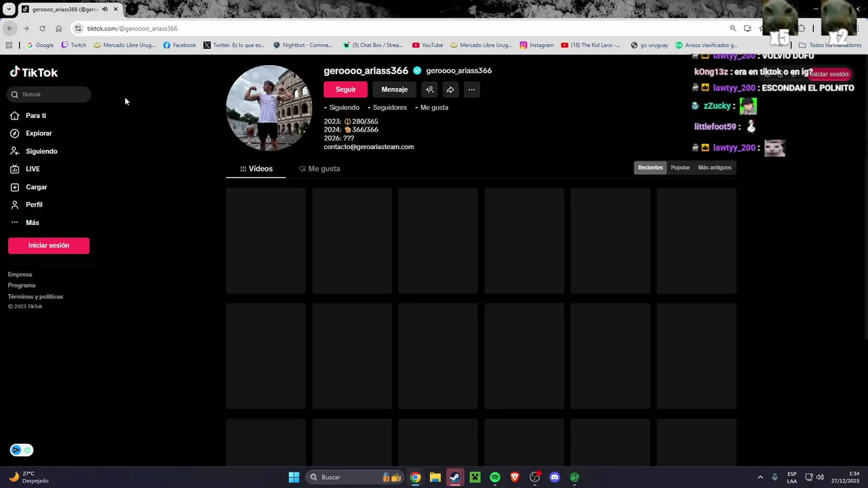The image size is (868, 488).
Task: Open a new browser tab
Action: tap(132, 9)
